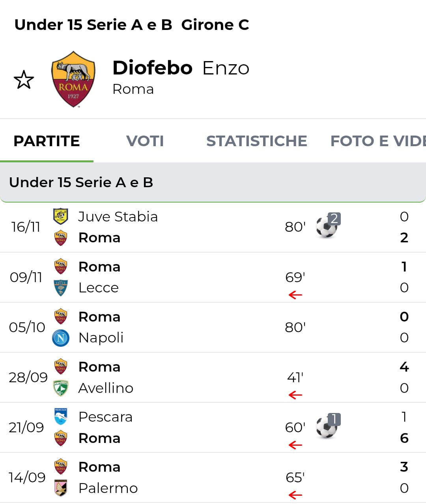Click the Palermo team crest
426x504 pixels.
coord(61,488)
